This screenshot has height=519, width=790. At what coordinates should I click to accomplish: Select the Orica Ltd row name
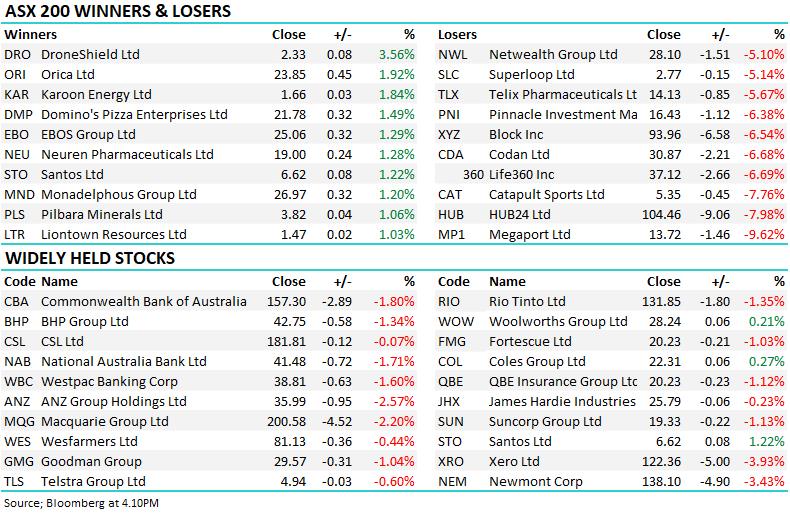(68, 75)
